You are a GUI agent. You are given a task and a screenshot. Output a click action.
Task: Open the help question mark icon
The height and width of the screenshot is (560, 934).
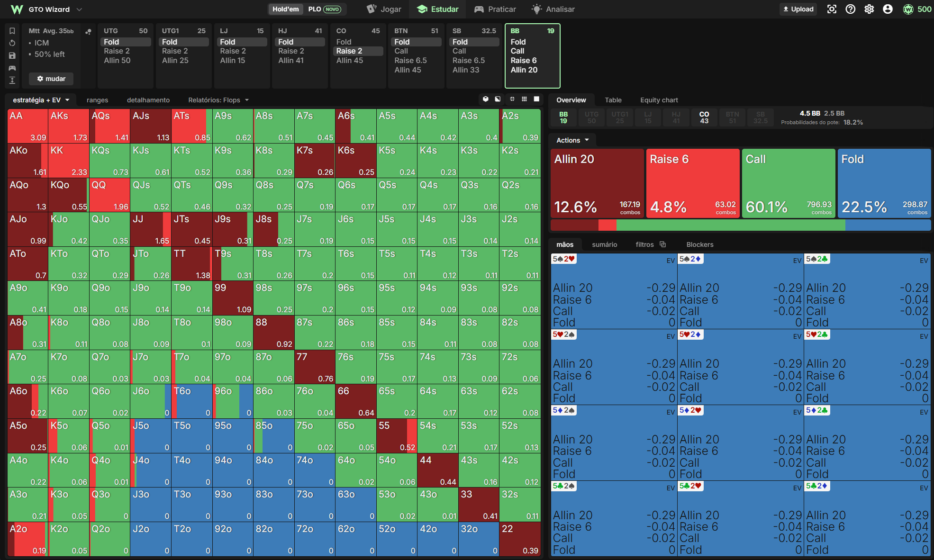(851, 9)
